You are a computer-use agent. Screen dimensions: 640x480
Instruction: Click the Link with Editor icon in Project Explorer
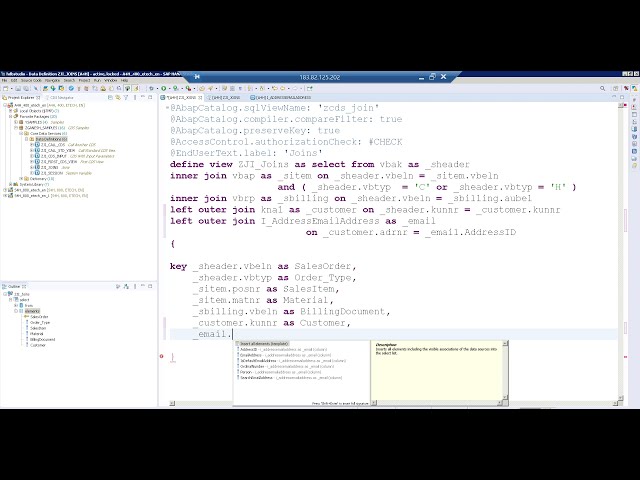(x=118, y=98)
